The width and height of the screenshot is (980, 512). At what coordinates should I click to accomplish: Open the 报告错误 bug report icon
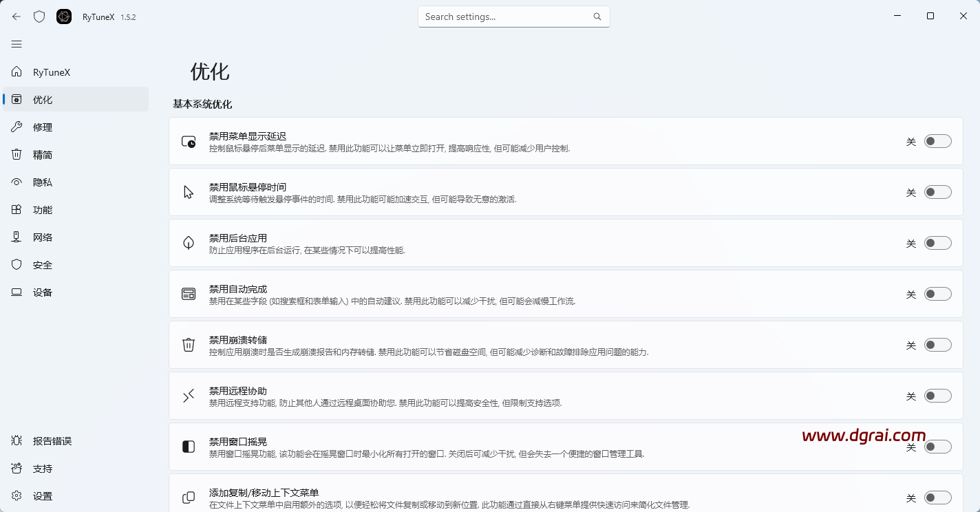click(x=17, y=440)
